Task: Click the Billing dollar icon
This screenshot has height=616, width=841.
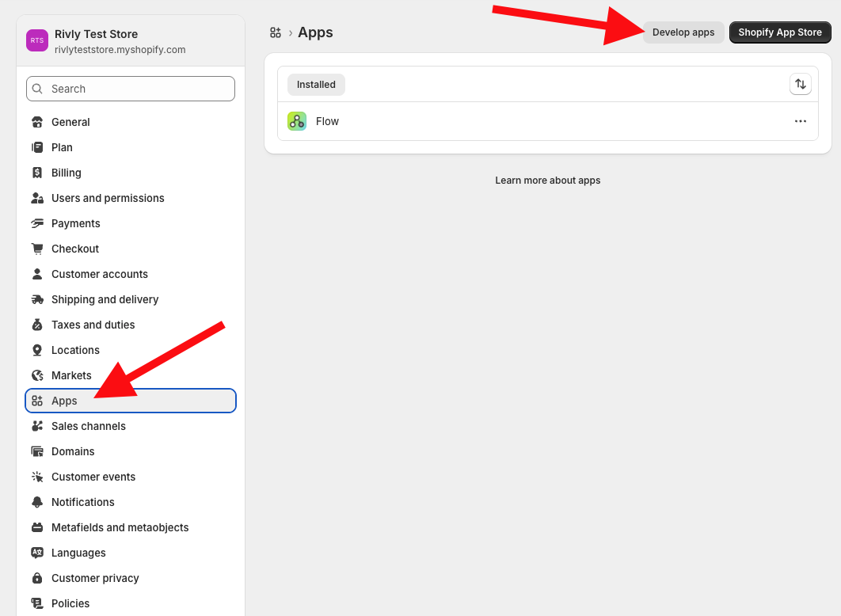Action: coord(37,173)
